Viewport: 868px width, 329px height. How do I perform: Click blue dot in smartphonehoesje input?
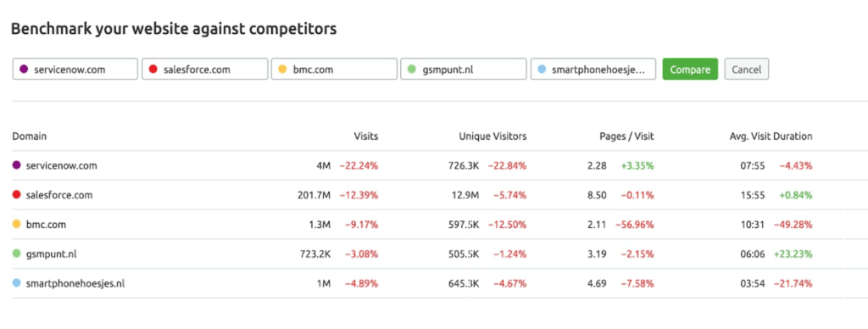pyautogui.click(x=542, y=70)
